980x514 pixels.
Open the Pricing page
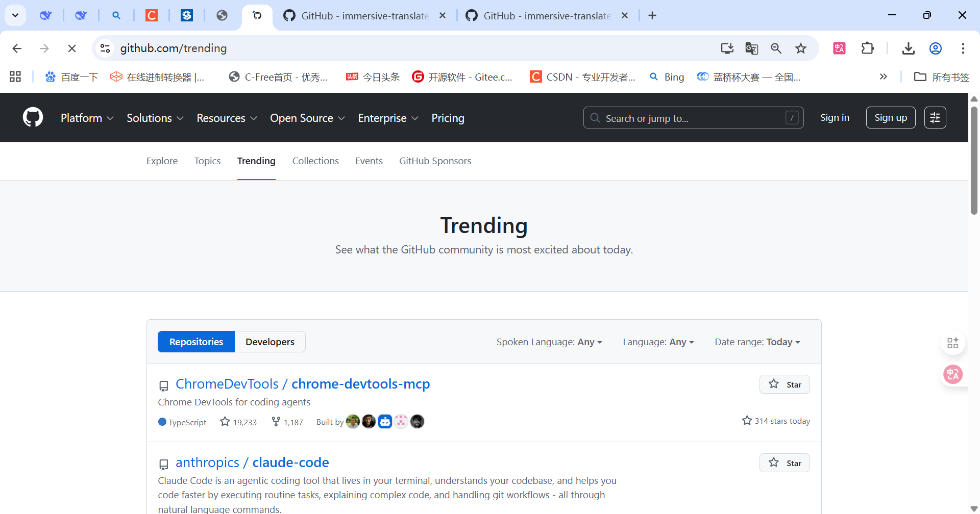448,118
